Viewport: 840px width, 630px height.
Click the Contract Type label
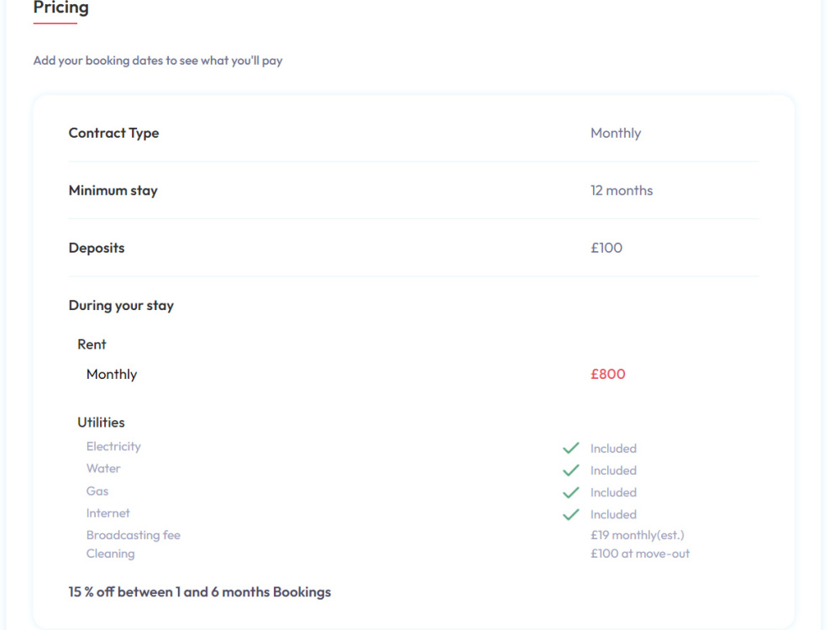(113, 133)
